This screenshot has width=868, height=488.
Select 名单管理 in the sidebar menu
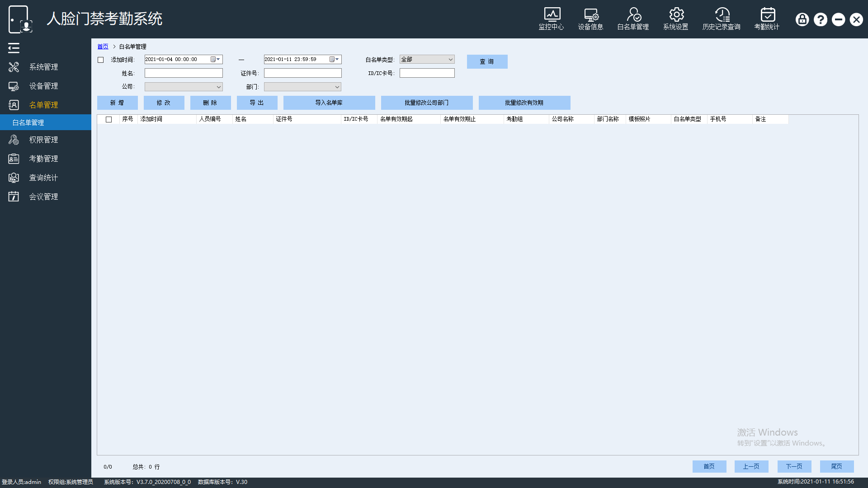(x=44, y=105)
